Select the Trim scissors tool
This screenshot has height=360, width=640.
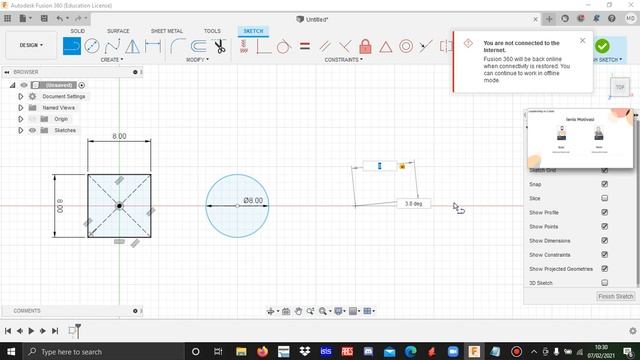point(220,46)
